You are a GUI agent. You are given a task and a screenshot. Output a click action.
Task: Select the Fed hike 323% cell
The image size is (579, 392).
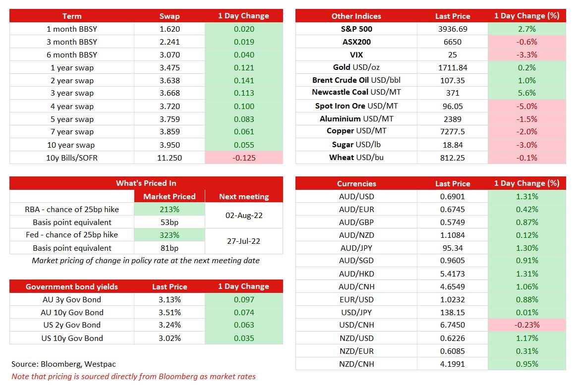click(170, 235)
